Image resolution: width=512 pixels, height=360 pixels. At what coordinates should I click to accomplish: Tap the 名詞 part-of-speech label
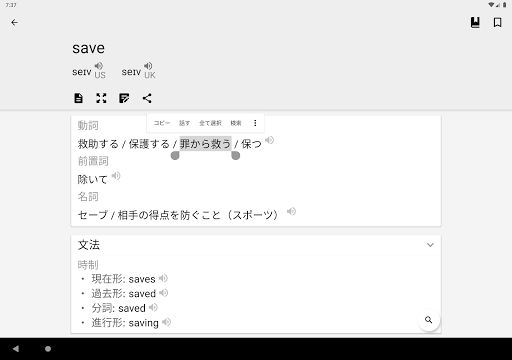pyautogui.click(x=88, y=197)
